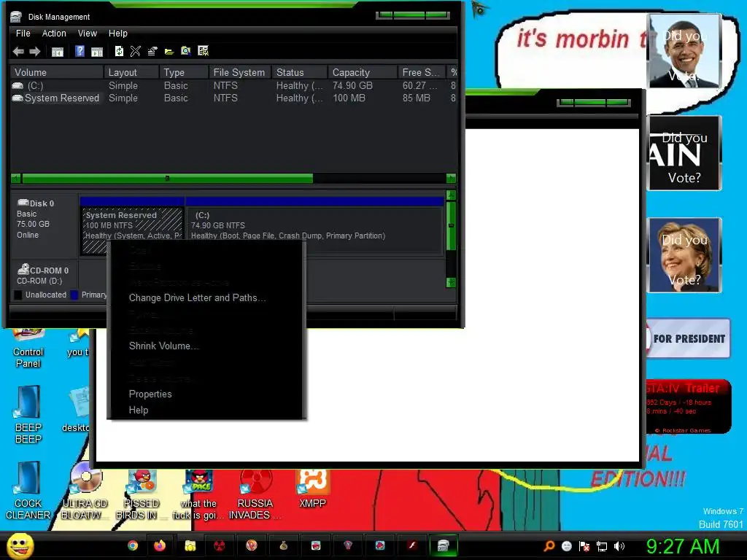
Task: Click the network tray icon
Action: 602,546
